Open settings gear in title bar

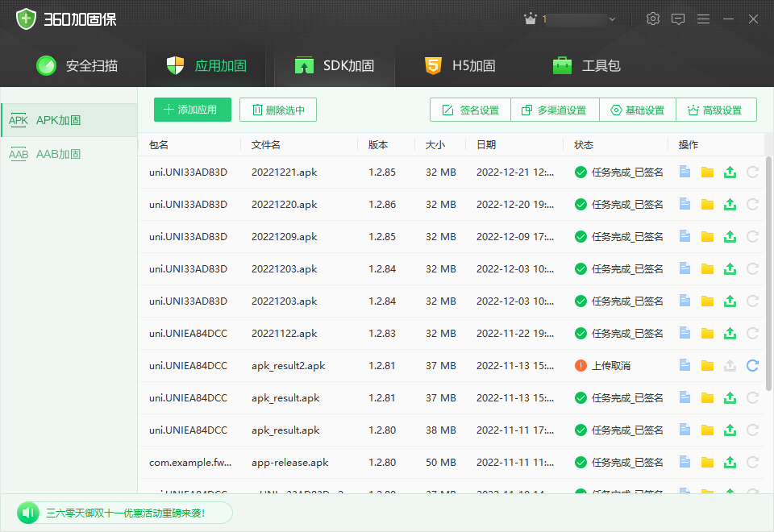(x=653, y=19)
